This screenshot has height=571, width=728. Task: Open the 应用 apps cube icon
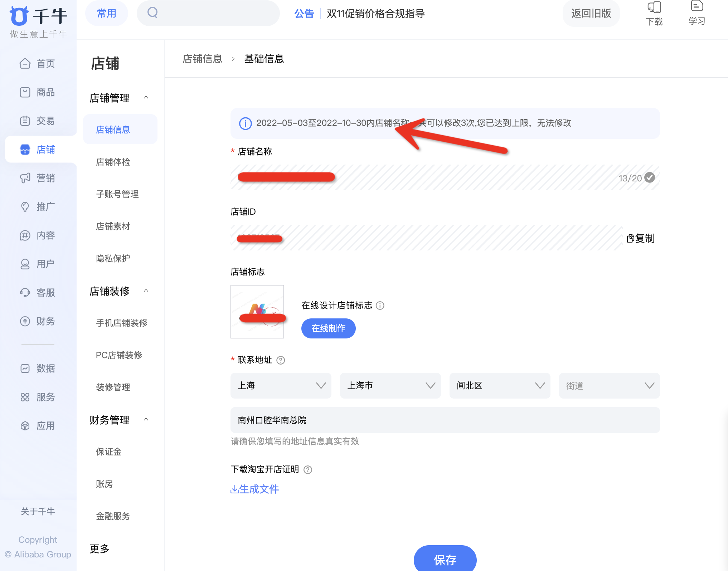click(25, 426)
